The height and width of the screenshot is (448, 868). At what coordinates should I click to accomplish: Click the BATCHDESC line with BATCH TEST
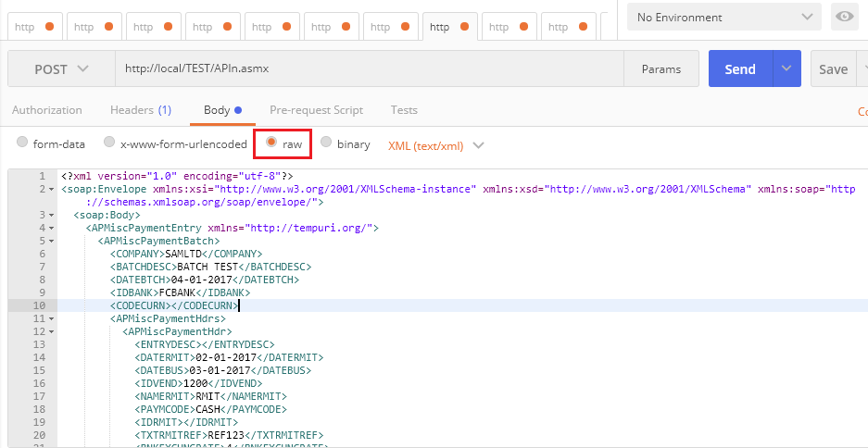pyautogui.click(x=210, y=267)
